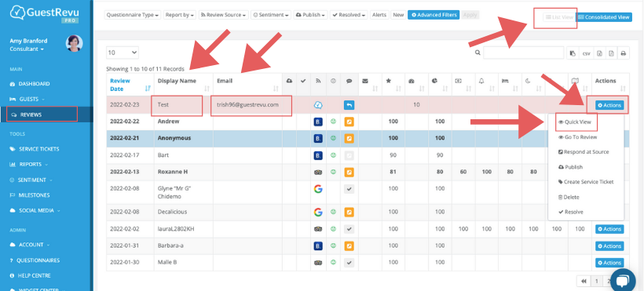
Task: Open the Questionnaire Type dropdown
Action: tap(133, 15)
